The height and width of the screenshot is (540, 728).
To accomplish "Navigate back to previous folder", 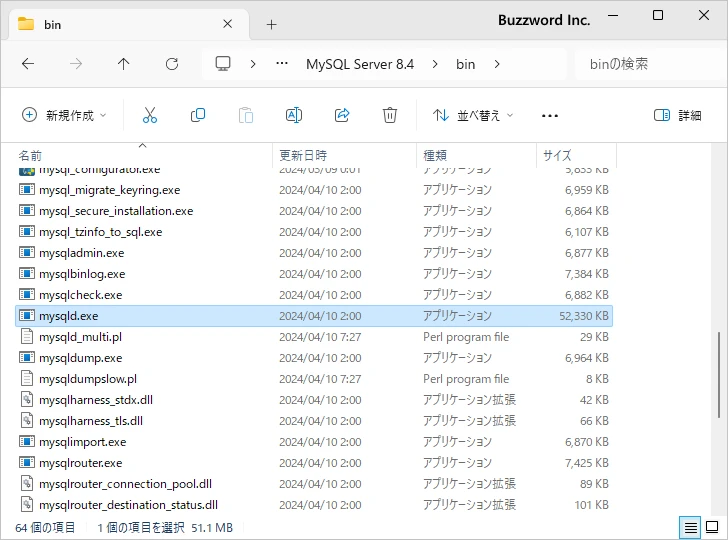I will coord(28,64).
